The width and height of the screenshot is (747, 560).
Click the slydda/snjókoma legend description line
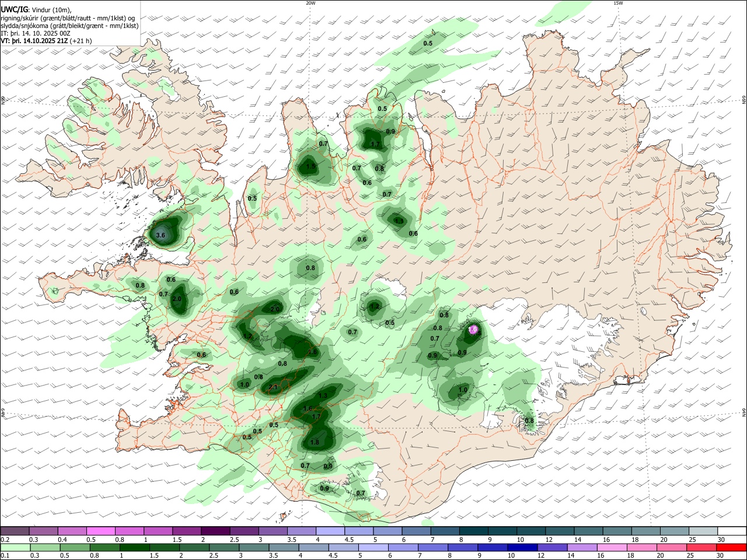pyautogui.click(x=69, y=26)
